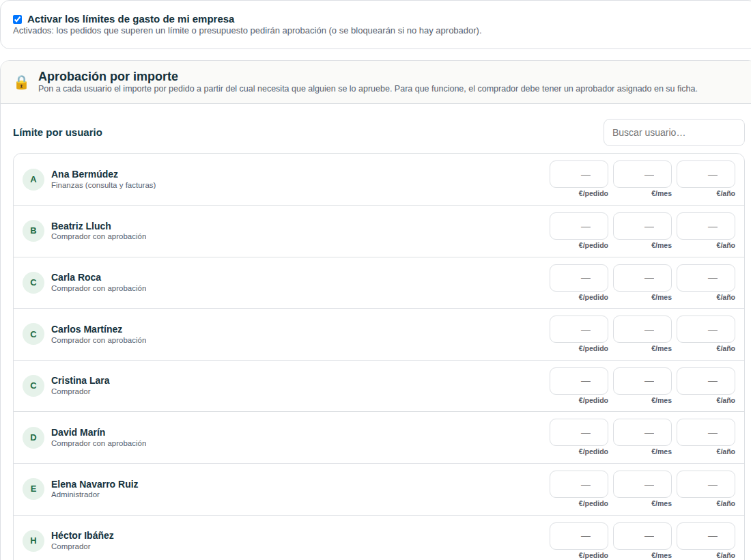
Task: Edit David Marín's €/pedido limit field
Action: [579, 432]
